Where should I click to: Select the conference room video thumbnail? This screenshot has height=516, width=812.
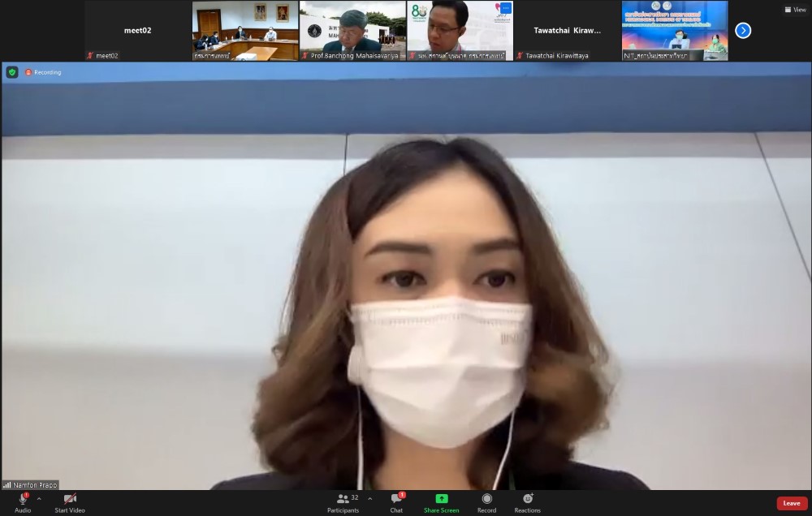pyautogui.click(x=245, y=31)
